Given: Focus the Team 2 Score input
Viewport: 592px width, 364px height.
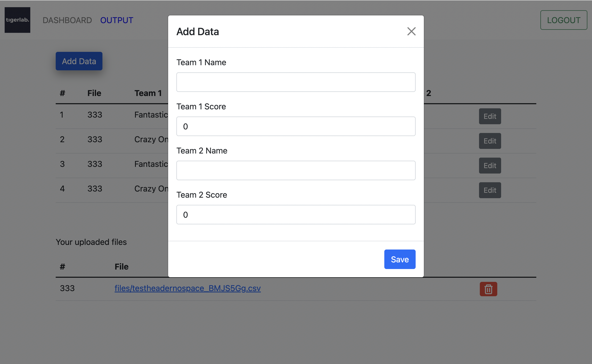Looking at the screenshot, I should tap(295, 214).
